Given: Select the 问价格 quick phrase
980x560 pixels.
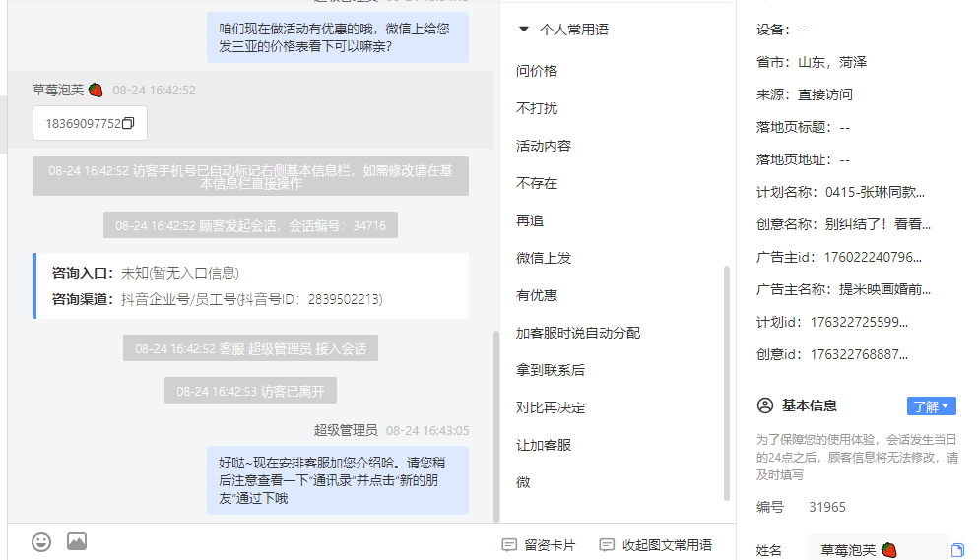Looking at the screenshot, I should [x=537, y=71].
